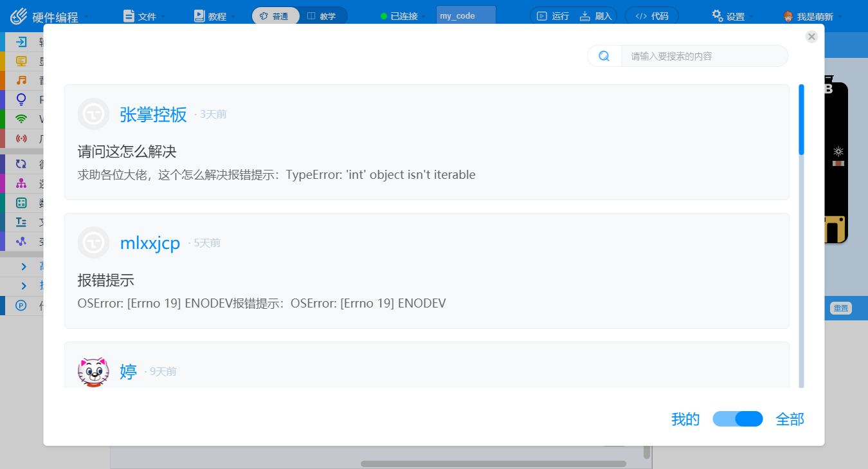Click the 5天前 timestamp

tap(206, 243)
